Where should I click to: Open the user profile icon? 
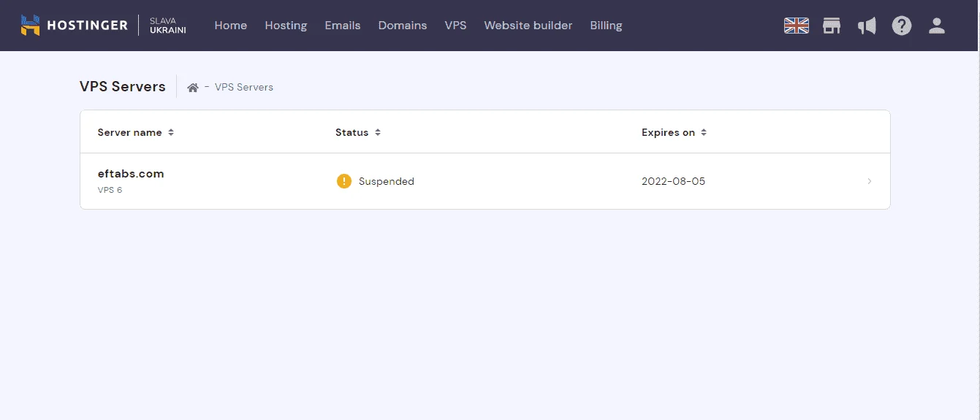tap(937, 26)
